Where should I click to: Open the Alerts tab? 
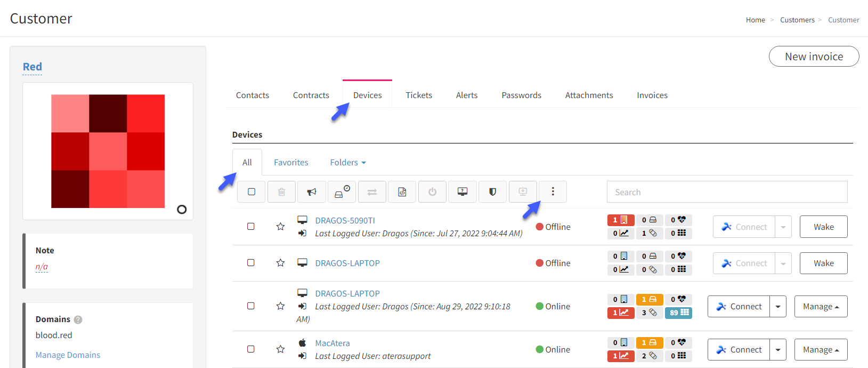(x=467, y=95)
